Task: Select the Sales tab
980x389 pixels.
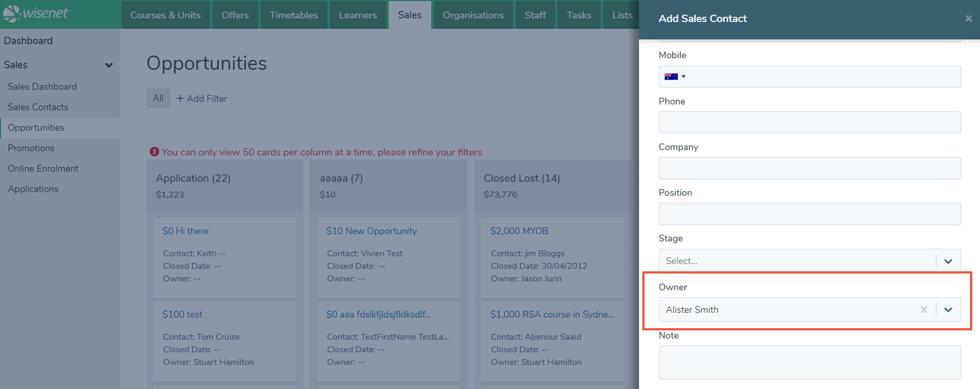Action: click(x=410, y=15)
